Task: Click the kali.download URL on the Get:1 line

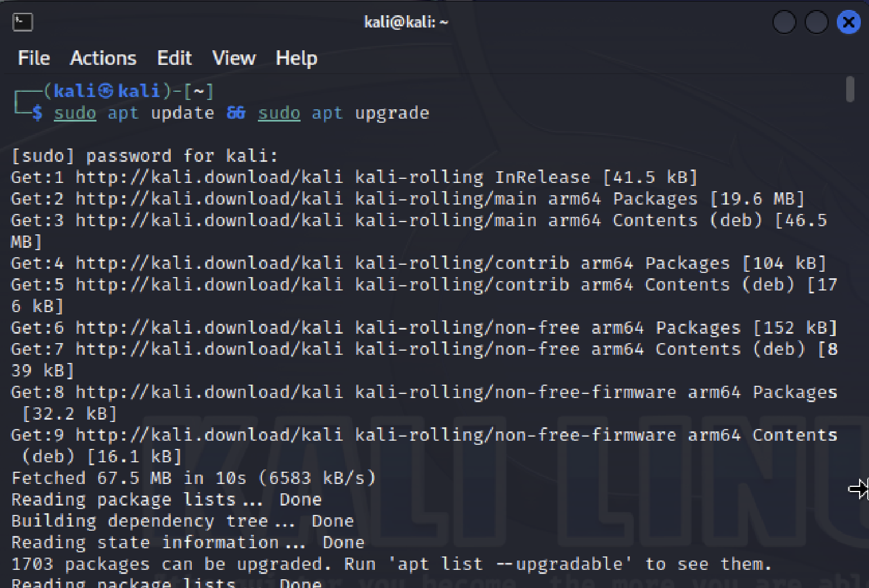Action: 209,177
